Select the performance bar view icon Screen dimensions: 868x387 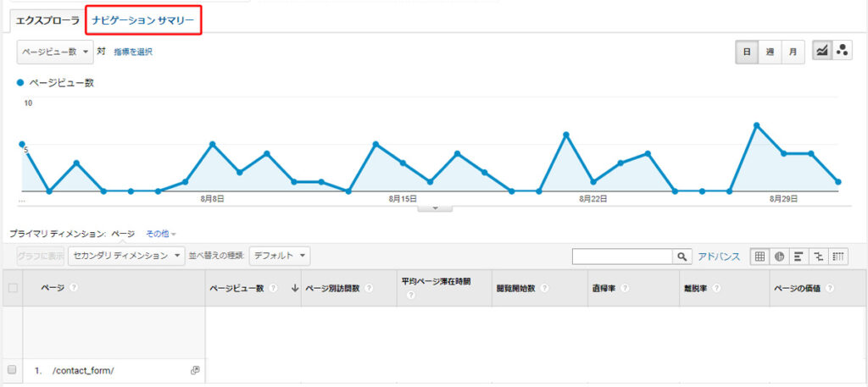coord(798,256)
